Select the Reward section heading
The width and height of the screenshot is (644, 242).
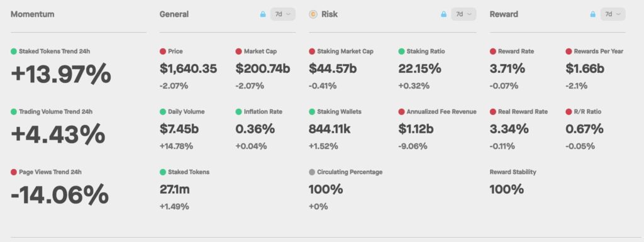tap(504, 14)
